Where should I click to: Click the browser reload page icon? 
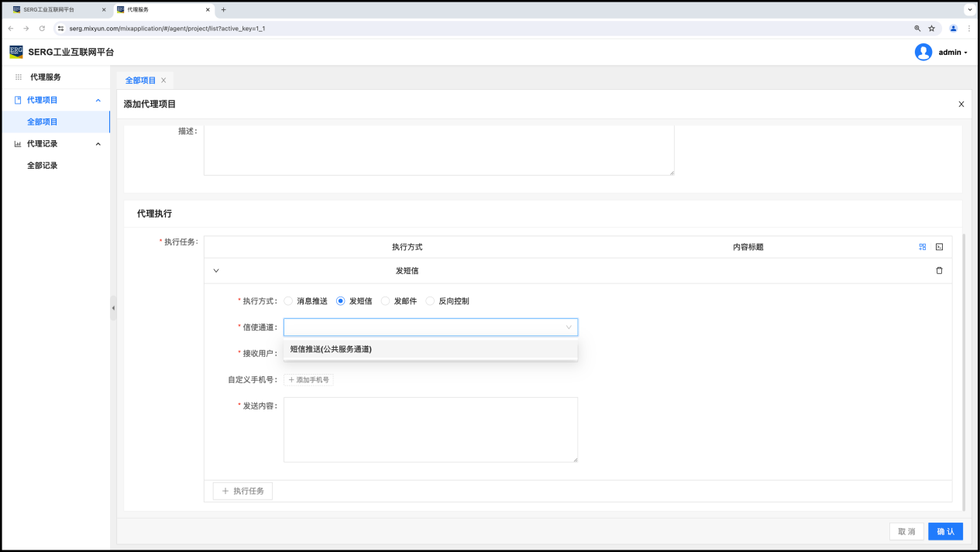pos(42,29)
